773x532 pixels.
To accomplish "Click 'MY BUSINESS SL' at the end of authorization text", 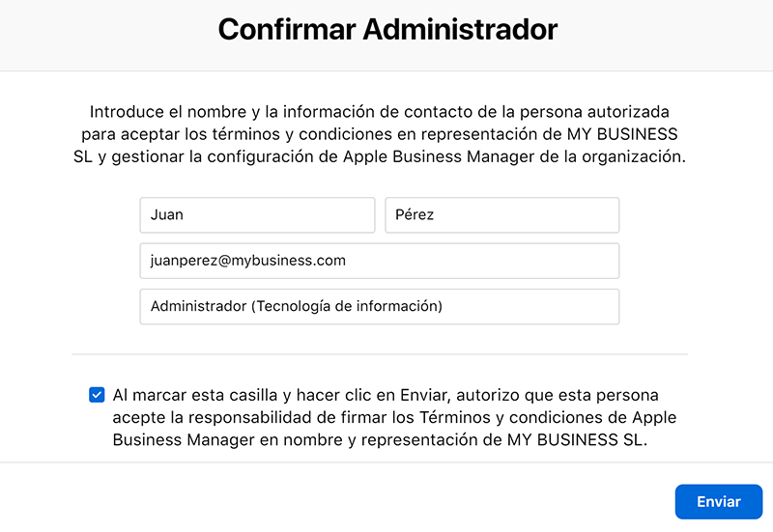I will (577, 439).
